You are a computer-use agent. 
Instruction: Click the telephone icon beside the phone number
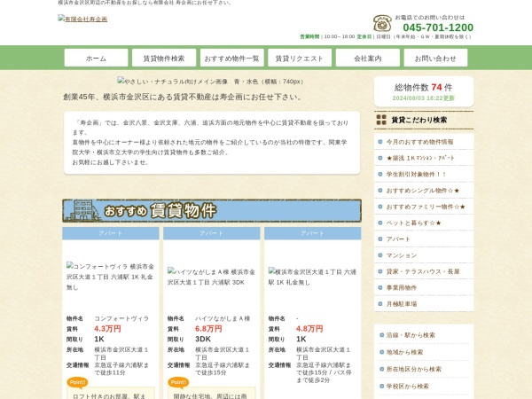click(382, 23)
